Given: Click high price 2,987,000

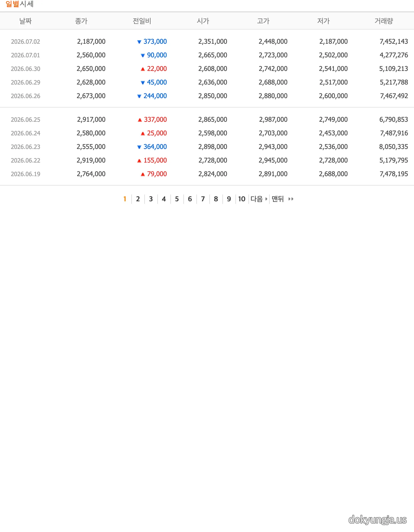Looking at the screenshot, I should click(x=273, y=120).
